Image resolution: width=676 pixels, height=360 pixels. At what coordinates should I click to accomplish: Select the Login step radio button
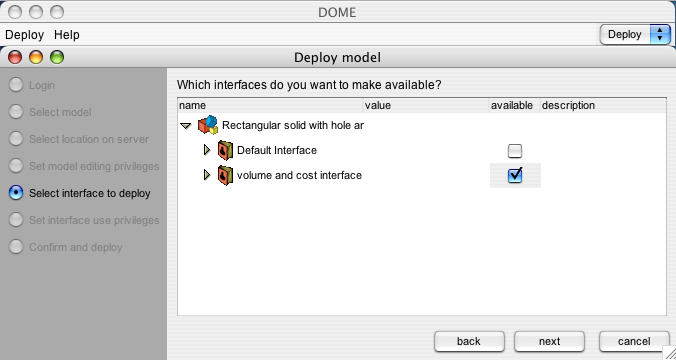[16, 85]
